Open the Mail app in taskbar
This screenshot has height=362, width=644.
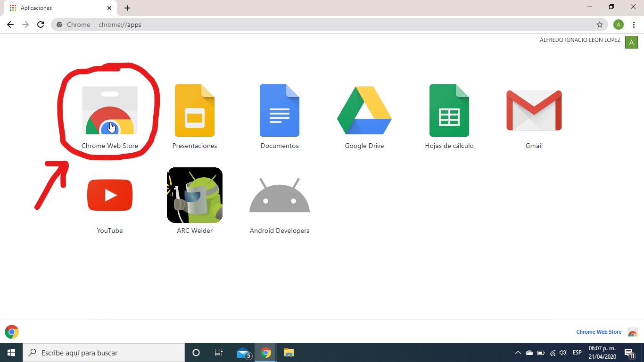(243, 353)
